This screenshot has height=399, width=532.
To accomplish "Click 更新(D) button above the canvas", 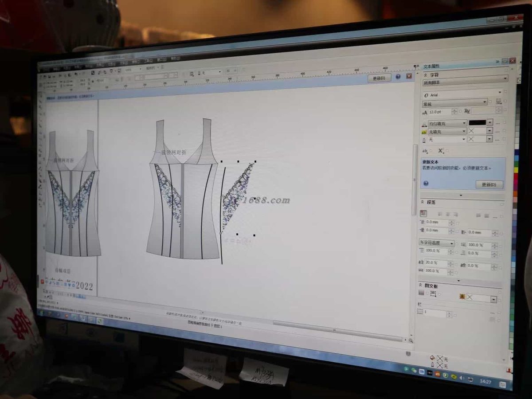I will (x=379, y=78).
